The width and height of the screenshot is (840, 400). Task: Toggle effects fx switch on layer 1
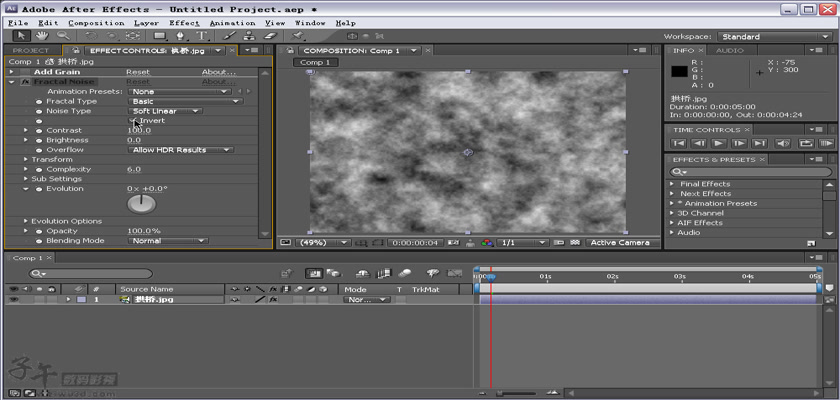click(273, 300)
